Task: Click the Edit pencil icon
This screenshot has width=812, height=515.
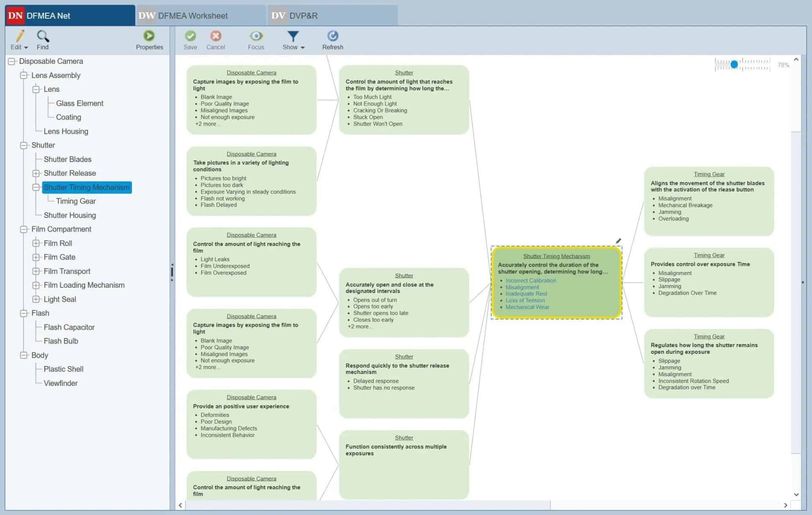Action: point(19,36)
